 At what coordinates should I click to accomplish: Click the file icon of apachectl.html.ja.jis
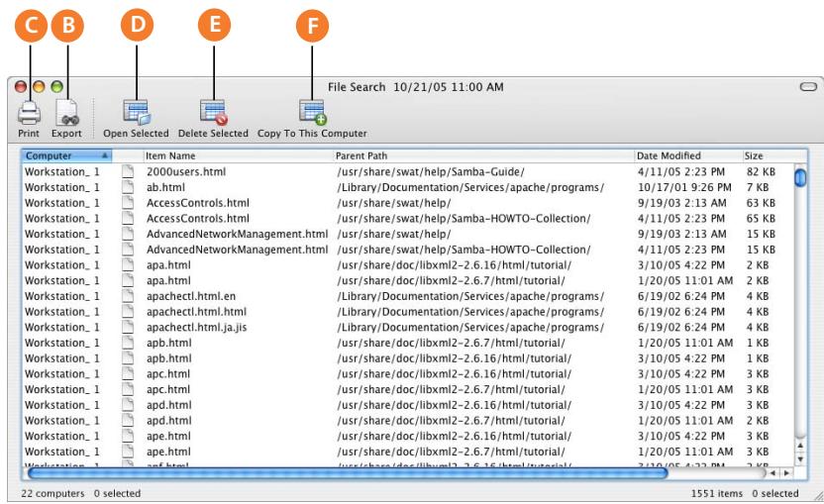(x=128, y=327)
